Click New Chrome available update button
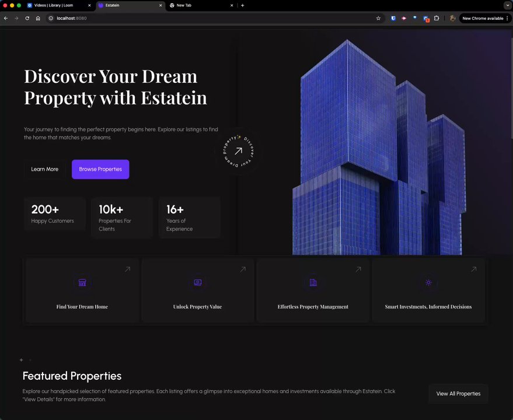Viewport: 513px width, 420px height. 485,18
